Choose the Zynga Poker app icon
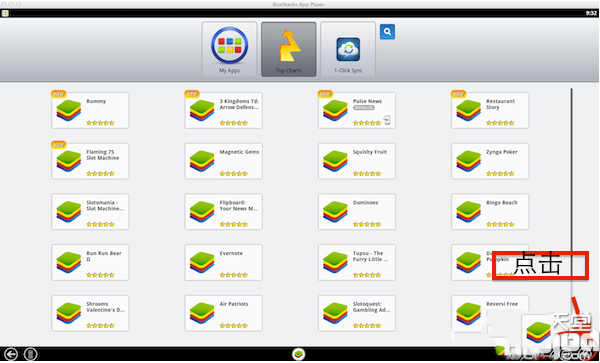This screenshot has height=363, width=600. pos(468,161)
